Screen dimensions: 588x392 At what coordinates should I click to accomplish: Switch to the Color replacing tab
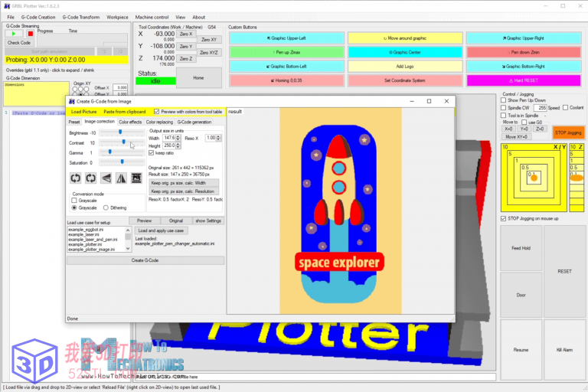(159, 122)
